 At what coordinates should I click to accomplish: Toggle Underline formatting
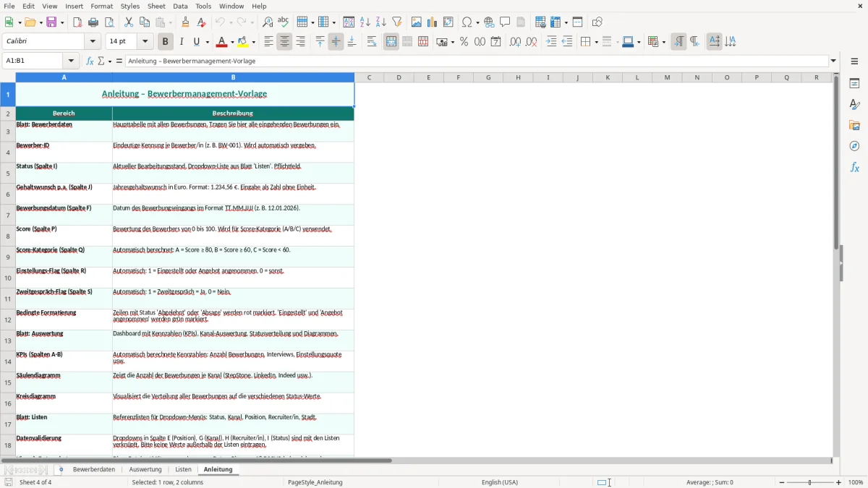click(196, 42)
